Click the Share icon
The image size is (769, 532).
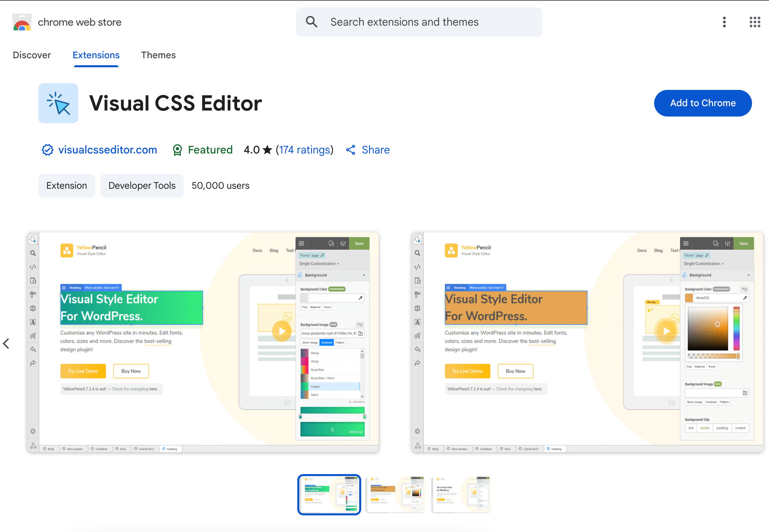tap(350, 150)
